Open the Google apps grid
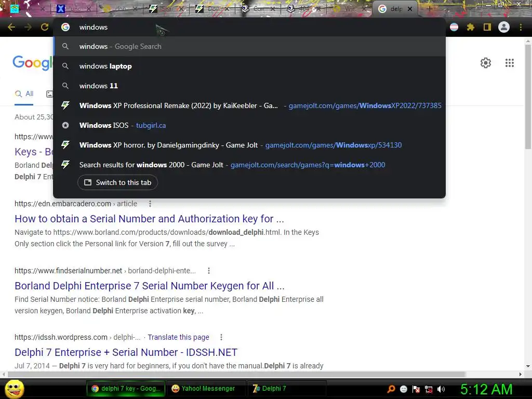Image resolution: width=532 pixels, height=399 pixels. (509, 63)
